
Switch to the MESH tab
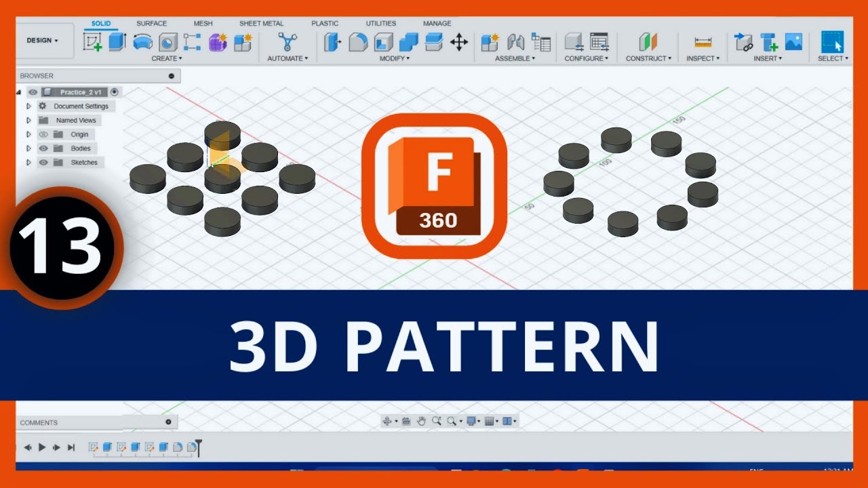(x=203, y=24)
